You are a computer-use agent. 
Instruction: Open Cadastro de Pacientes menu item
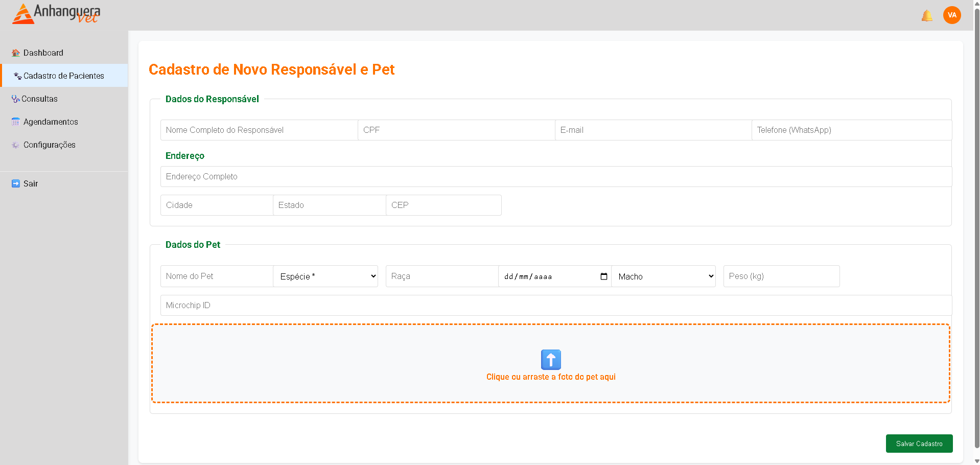[x=64, y=76]
